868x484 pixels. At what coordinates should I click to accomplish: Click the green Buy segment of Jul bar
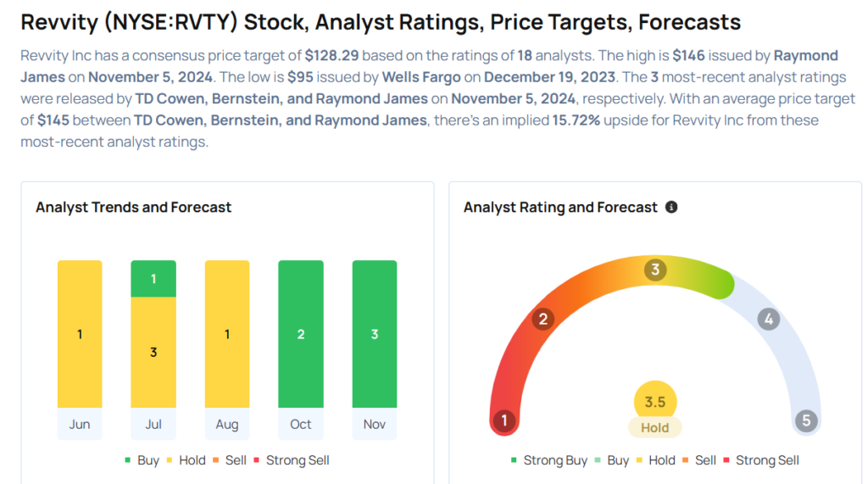pos(153,279)
